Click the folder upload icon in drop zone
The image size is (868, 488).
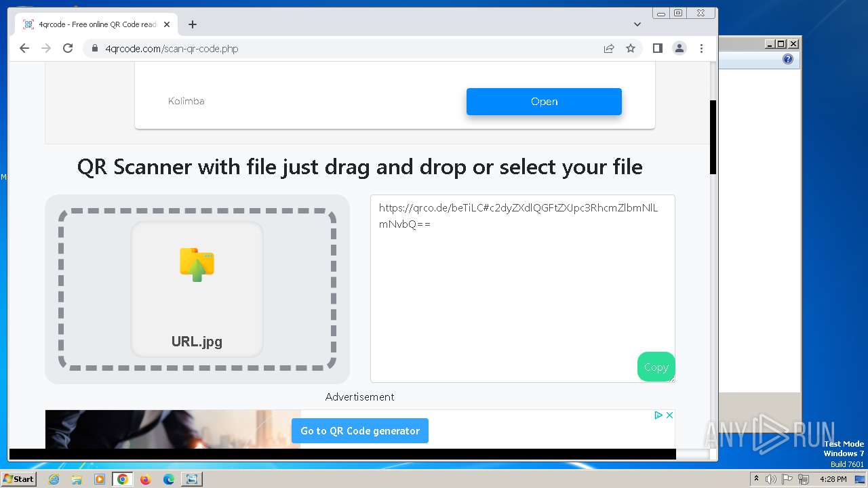197,264
